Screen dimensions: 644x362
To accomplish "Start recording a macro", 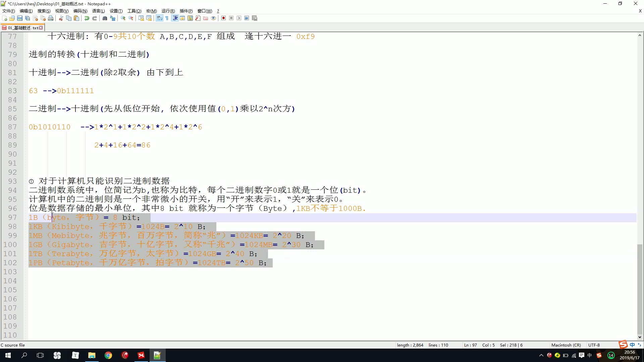I will [x=224, y=18].
